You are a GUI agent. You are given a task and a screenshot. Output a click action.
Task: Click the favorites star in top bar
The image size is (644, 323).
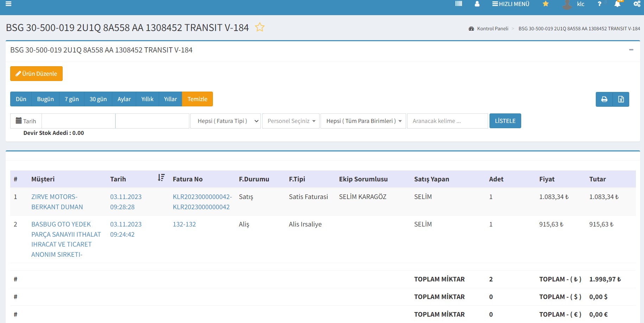pyautogui.click(x=545, y=4)
